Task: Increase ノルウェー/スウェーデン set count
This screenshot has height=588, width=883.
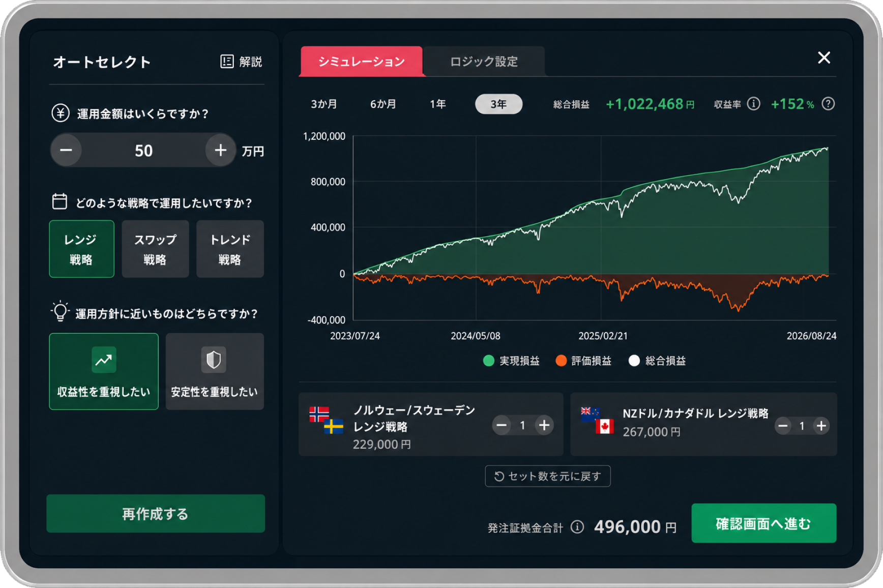Action: pos(544,425)
